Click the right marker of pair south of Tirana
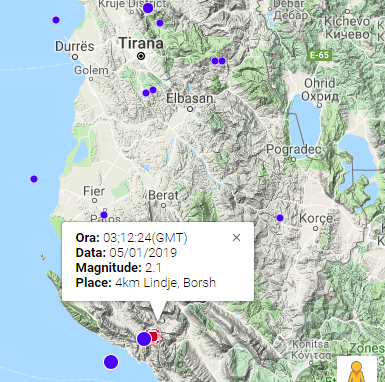Viewport: 385px width, 382px height. [x=153, y=90]
